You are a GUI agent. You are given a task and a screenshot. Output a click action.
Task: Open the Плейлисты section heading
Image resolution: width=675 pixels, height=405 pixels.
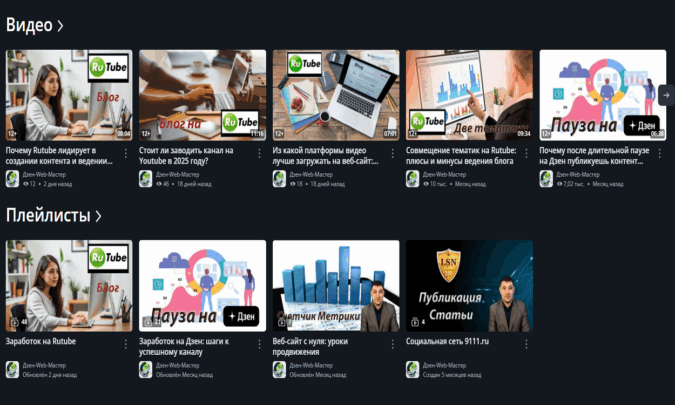[x=53, y=216]
